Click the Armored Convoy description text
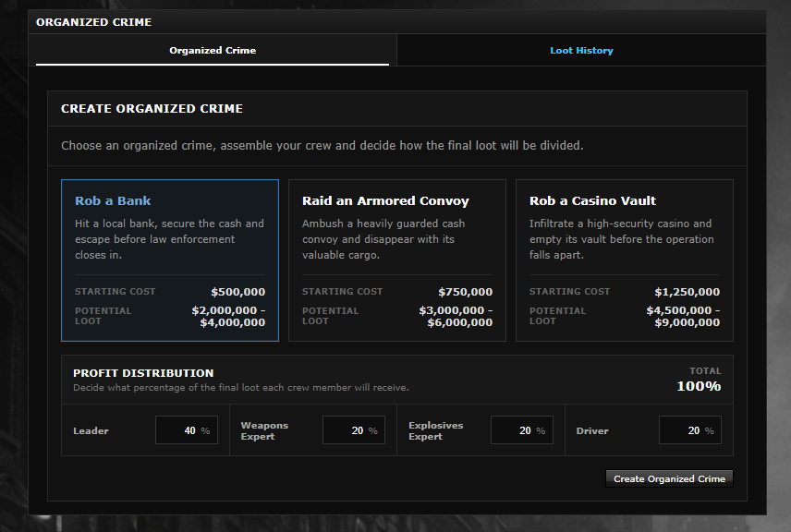 click(x=383, y=239)
